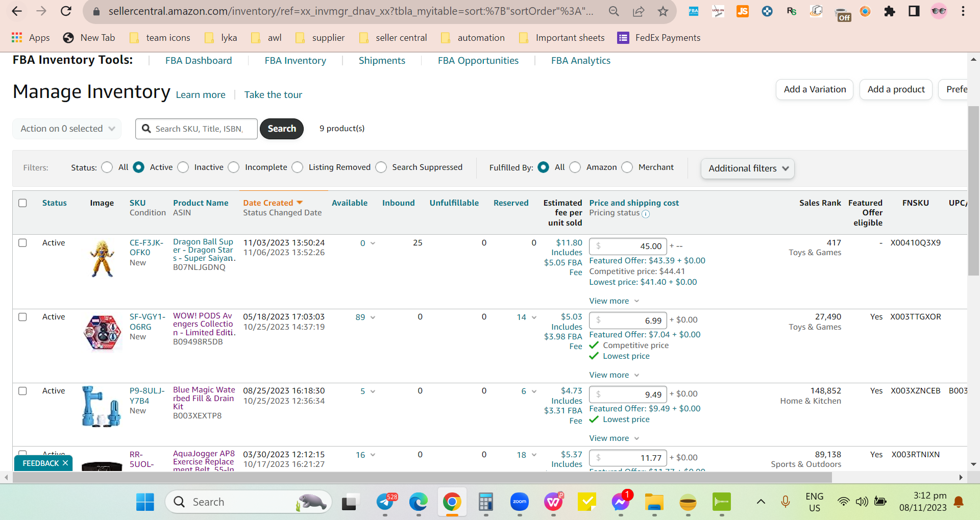Go back using the browser back arrow
The width and height of the screenshot is (980, 520).
tap(17, 11)
